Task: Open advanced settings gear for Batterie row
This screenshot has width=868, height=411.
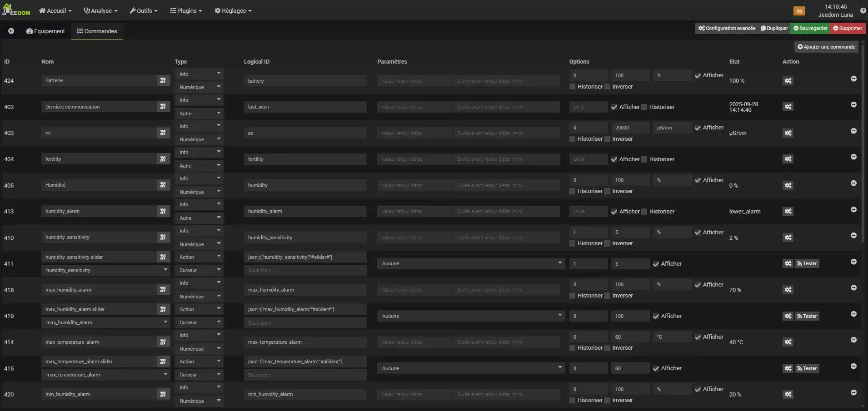Action: (788, 81)
